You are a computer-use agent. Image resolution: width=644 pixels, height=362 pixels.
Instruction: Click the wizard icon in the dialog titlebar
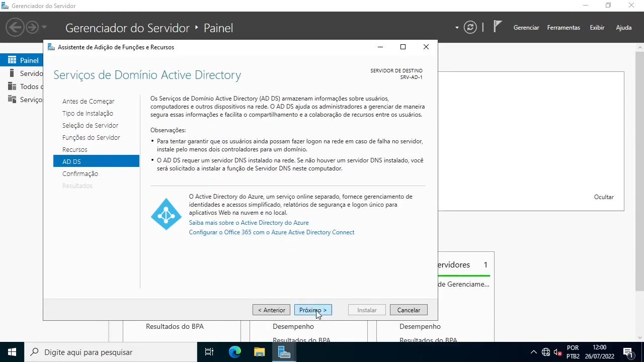point(51,47)
